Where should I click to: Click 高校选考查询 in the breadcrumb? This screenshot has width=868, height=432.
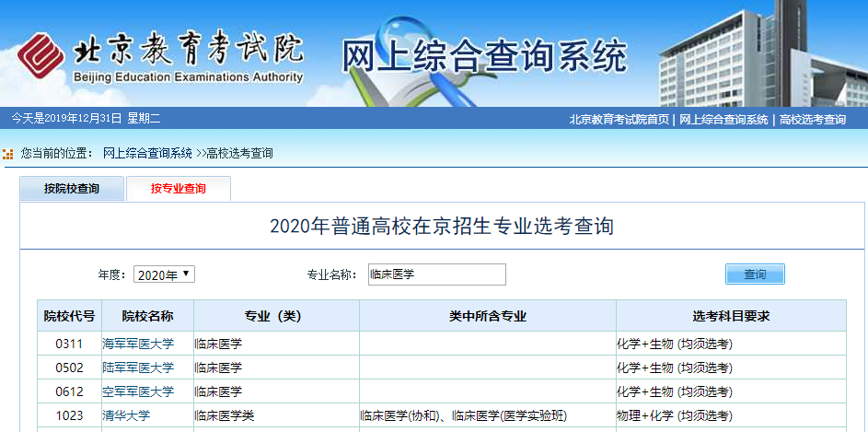pyautogui.click(x=239, y=154)
